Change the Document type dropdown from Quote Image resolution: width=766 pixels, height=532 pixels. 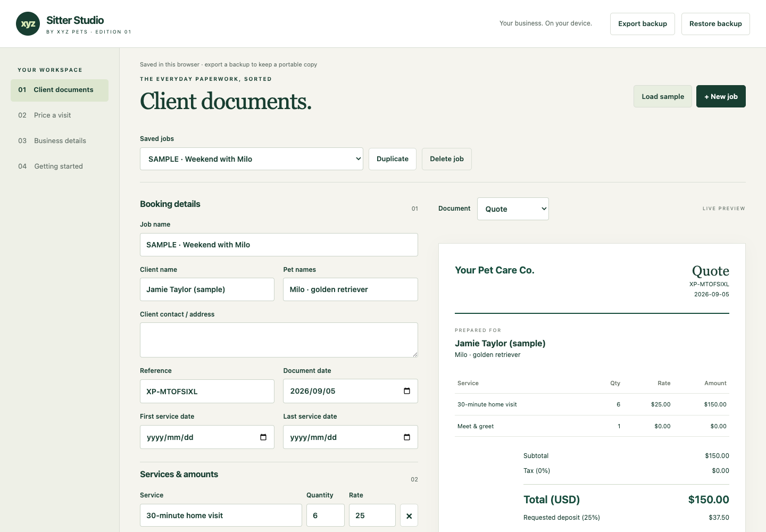pos(513,209)
